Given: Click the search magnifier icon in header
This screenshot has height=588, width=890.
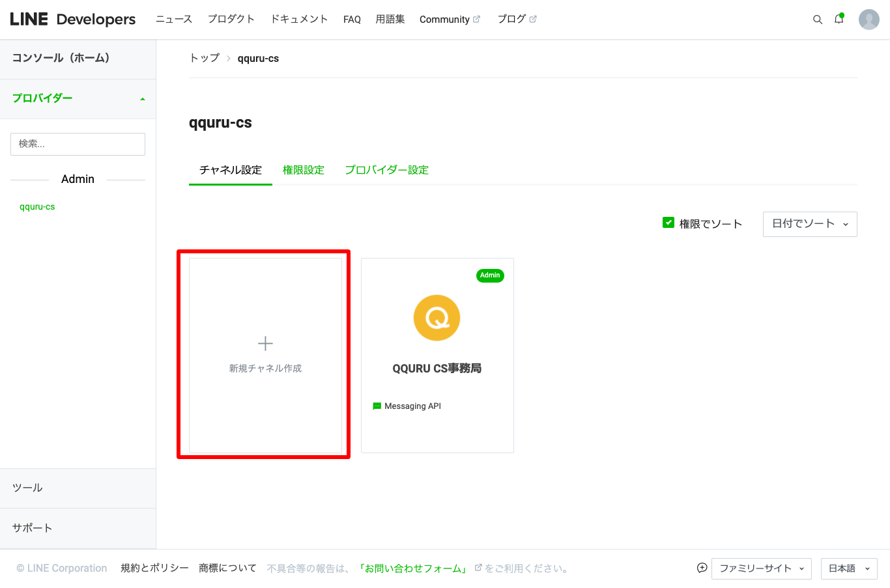Looking at the screenshot, I should [x=817, y=20].
